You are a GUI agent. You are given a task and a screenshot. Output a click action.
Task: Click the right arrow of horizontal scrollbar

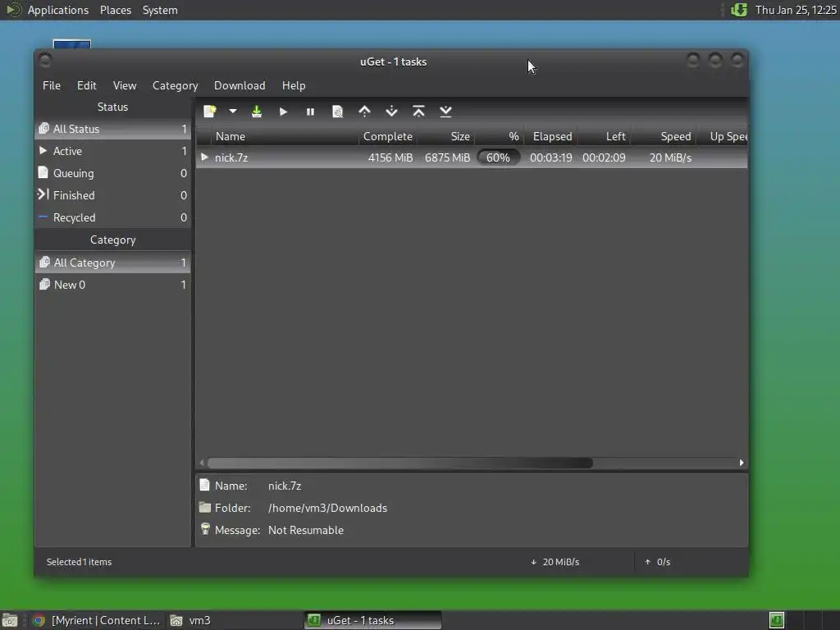742,463
